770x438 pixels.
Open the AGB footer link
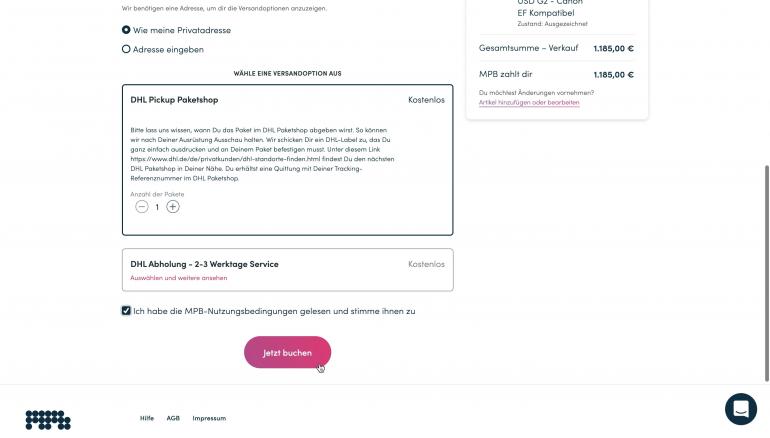point(173,418)
